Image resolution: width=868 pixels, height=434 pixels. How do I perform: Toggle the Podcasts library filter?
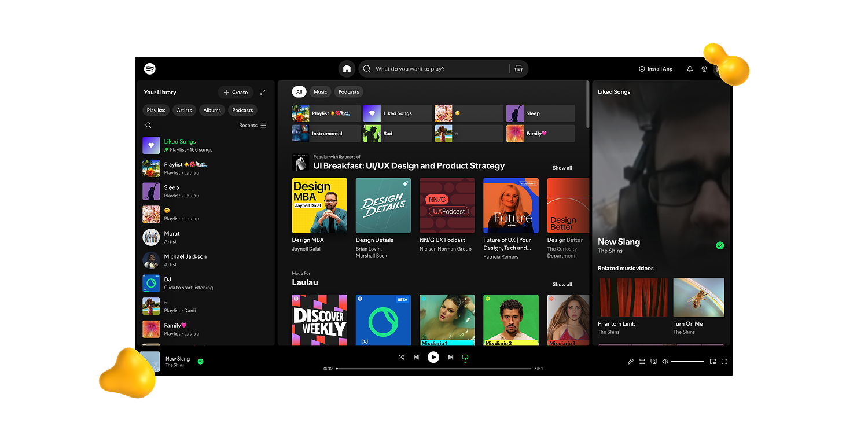[242, 110]
